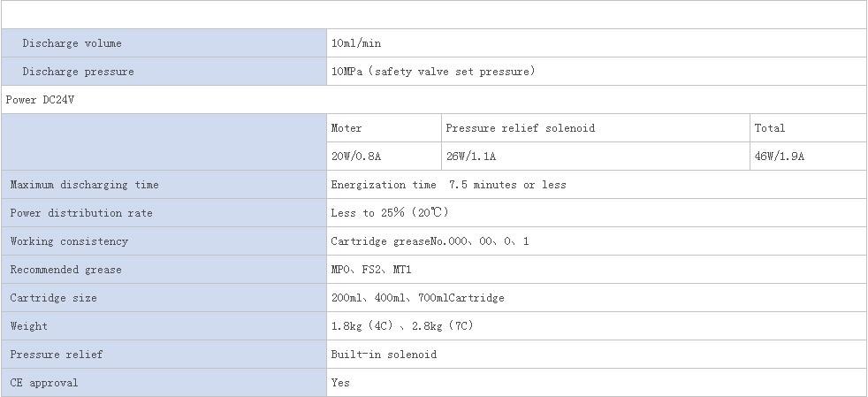
Task: Select the 46W/1.9A total value
Action: (x=780, y=157)
